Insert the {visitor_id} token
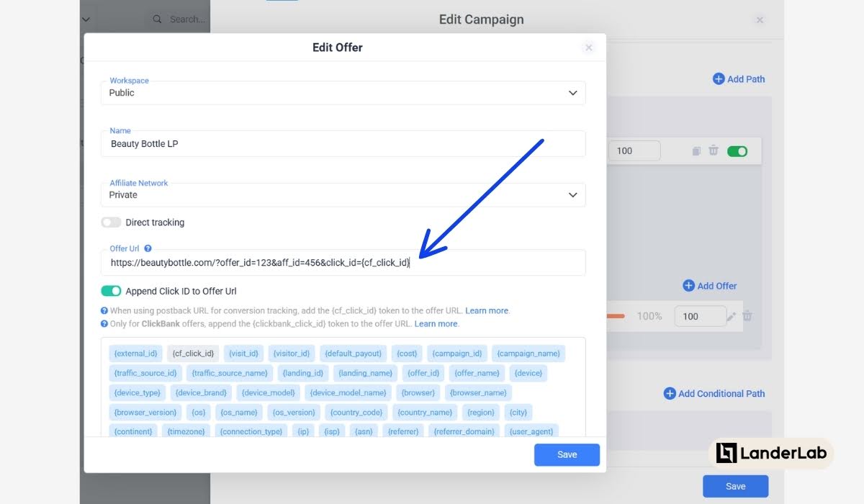The width and height of the screenshot is (864, 504). click(x=291, y=354)
